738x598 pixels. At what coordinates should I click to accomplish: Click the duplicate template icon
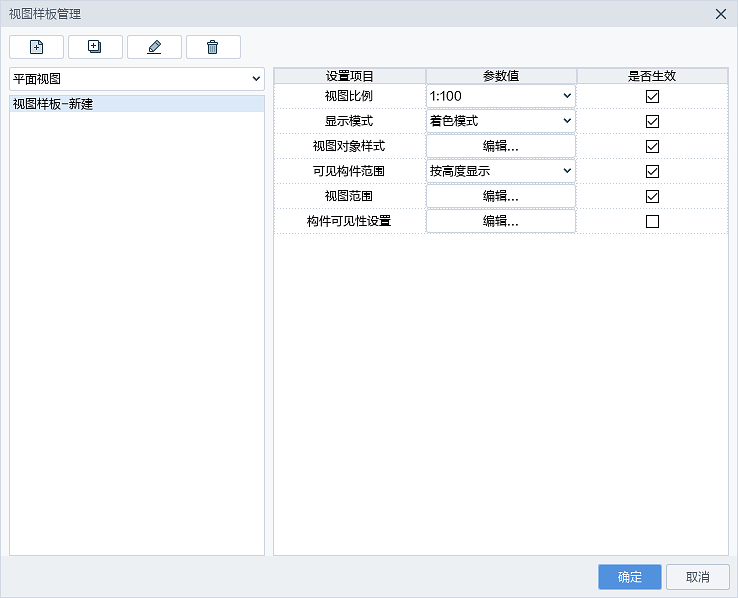click(x=95, y=47)
